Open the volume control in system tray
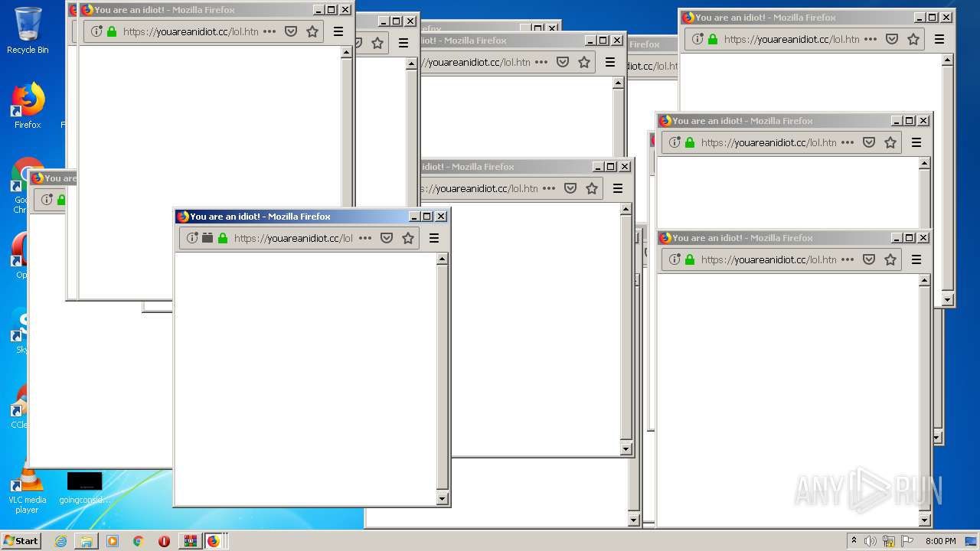980x551 pixels. (870, 541)
